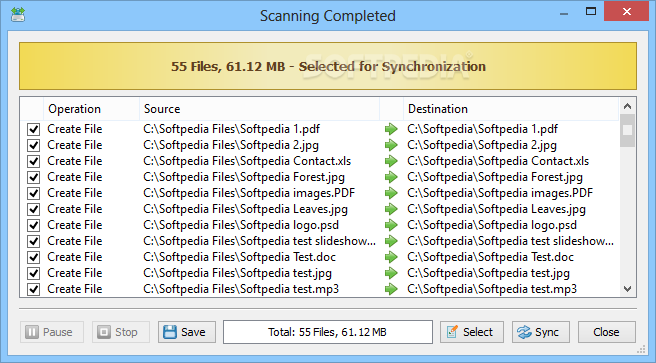Click the Total files status field
The image size is (656, 363).
[328, 332]
